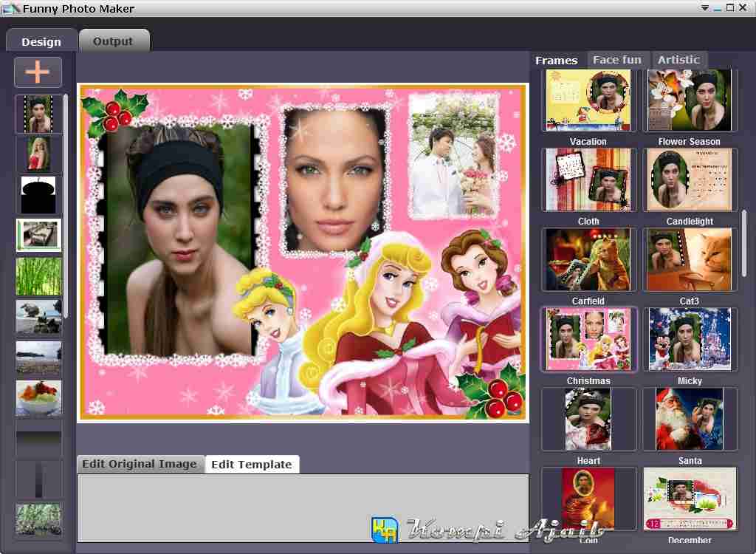Choose the Vacation frame template
Screen dimensions: 756x554
tap(588, 100)
